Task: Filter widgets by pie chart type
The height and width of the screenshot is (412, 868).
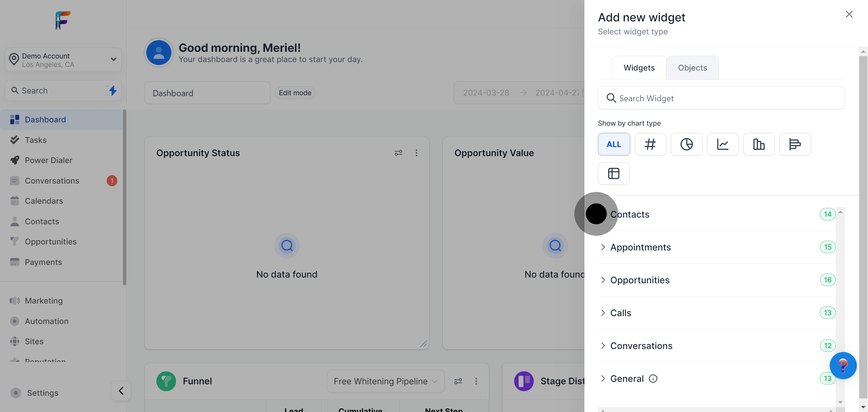Action: 686,144
